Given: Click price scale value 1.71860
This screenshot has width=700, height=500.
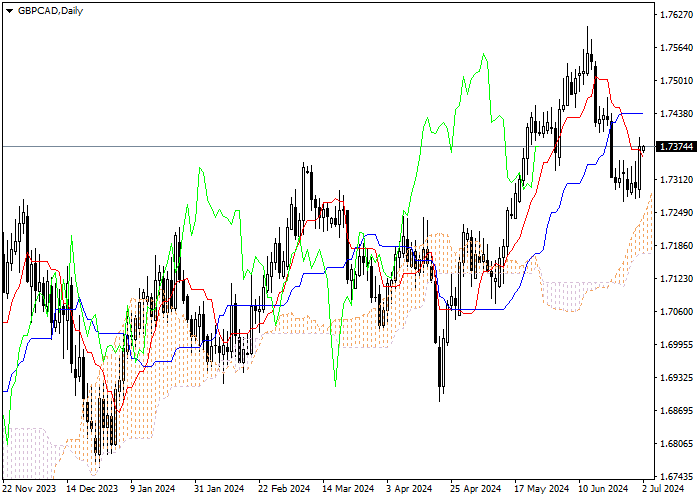Looking at the screenshot, I should [x=677, y=246].
